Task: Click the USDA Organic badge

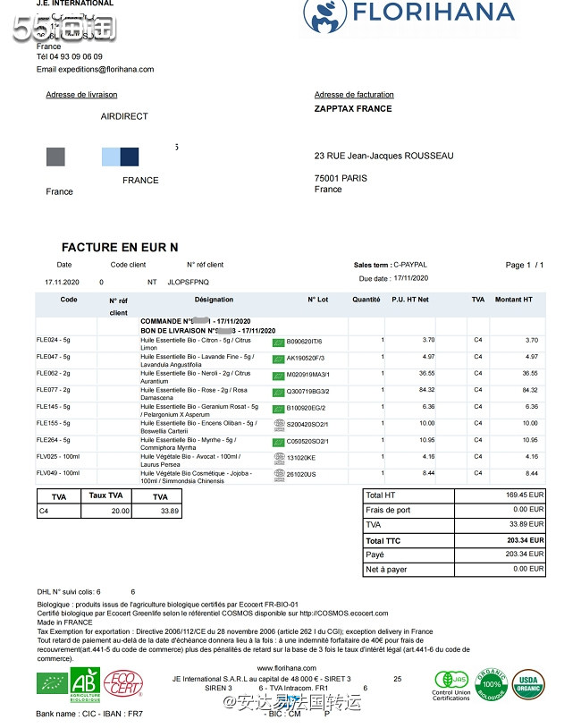Action: pyautogui.click(x=527, y=683)
